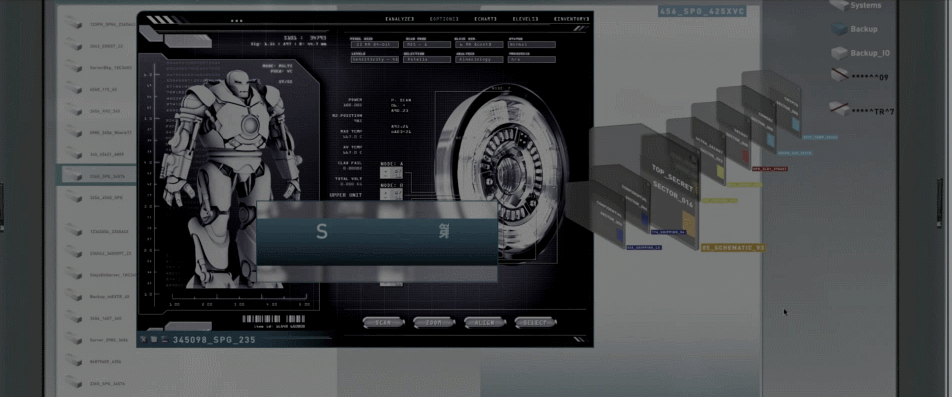Open the Progress 'n/a' field

tap(531, 59)
